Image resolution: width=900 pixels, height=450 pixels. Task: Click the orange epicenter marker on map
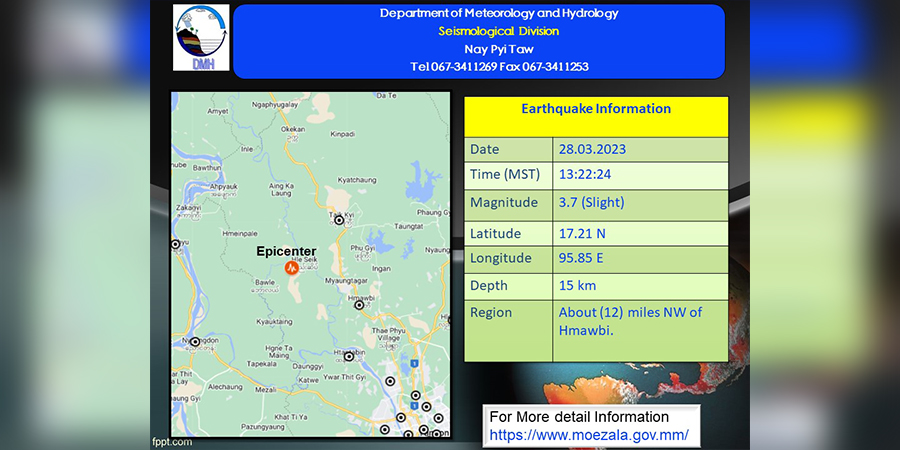tap(292, 268)
